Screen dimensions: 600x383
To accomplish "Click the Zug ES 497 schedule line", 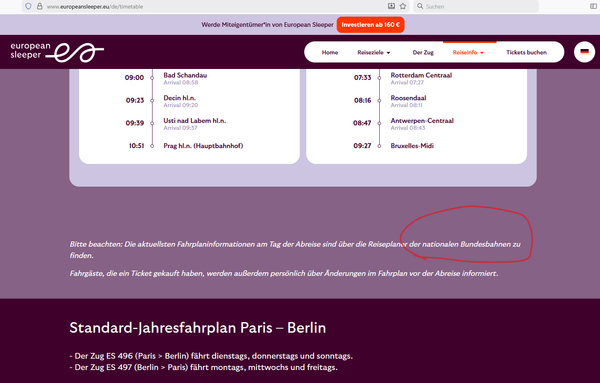I will pos(204,367).
